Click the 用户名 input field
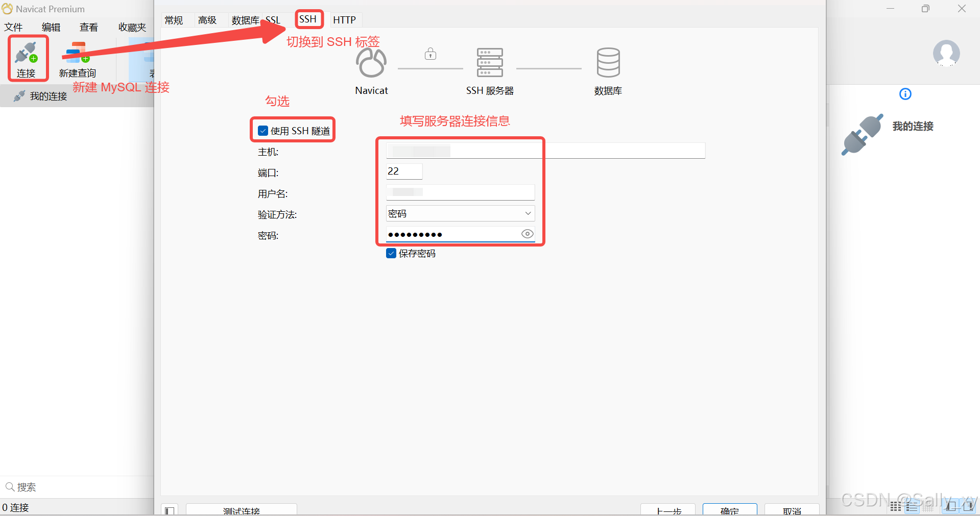The height and width of the screenshot is (516, 980). point(460,192)
